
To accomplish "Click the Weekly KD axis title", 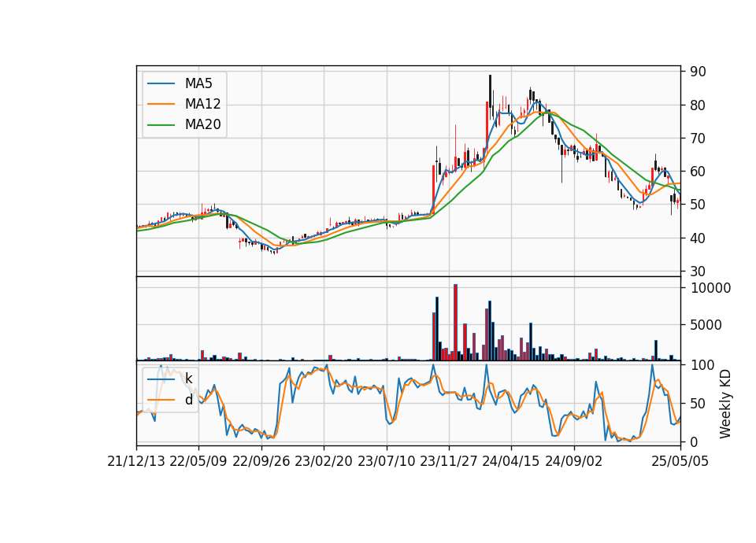I will 725,404.
